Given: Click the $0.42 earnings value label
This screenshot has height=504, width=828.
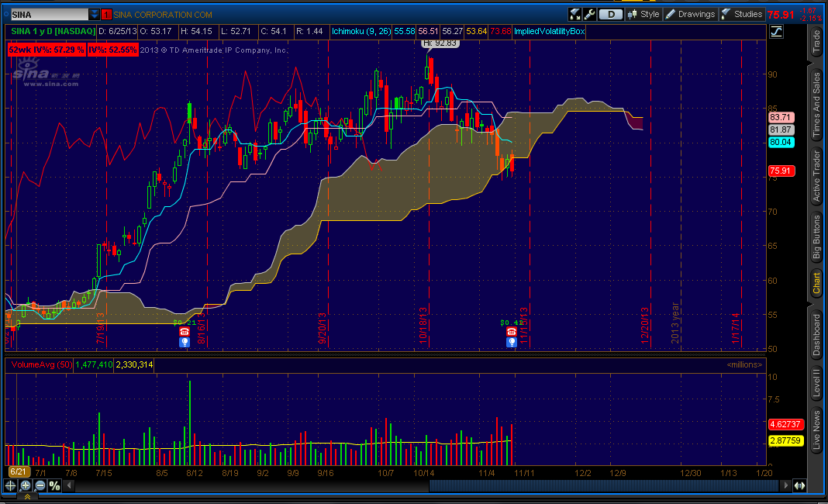Looking at the screenshot, I should [512, 323].
